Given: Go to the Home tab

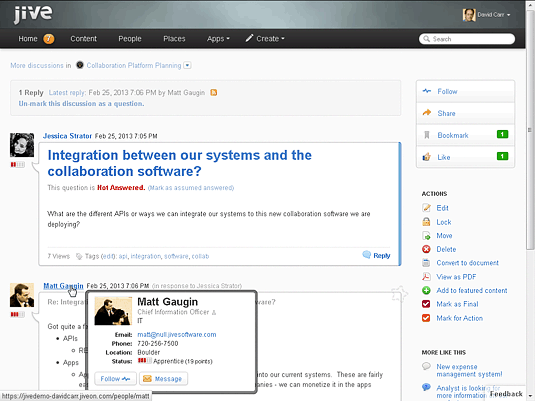Looking at the screenshot, I should pos(28,39).
